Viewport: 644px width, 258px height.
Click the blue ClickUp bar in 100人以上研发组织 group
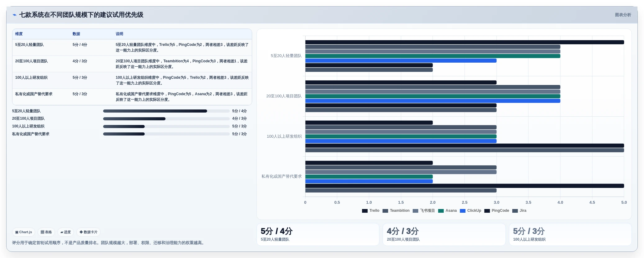[401, 141]
